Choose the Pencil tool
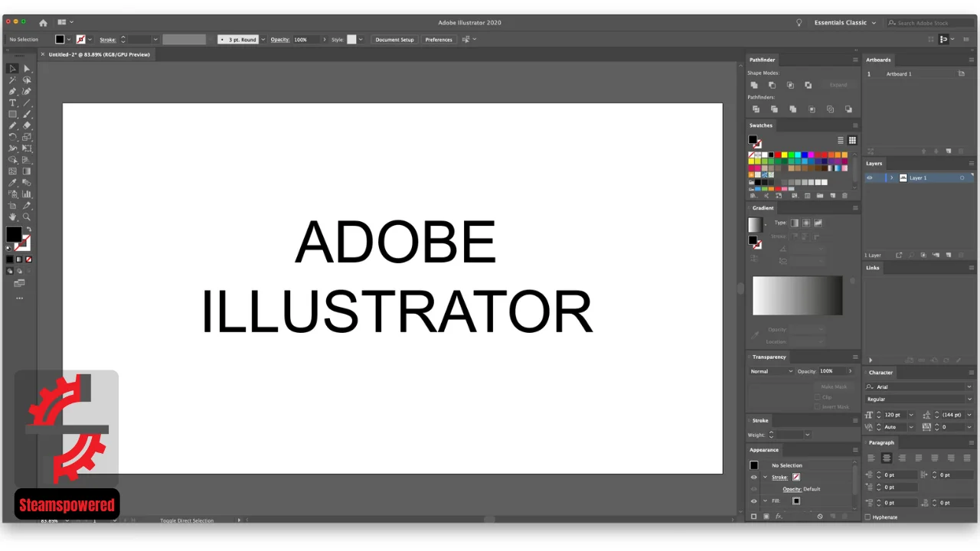The width and height of the screenshot is (980, 551). pos(12,126)
